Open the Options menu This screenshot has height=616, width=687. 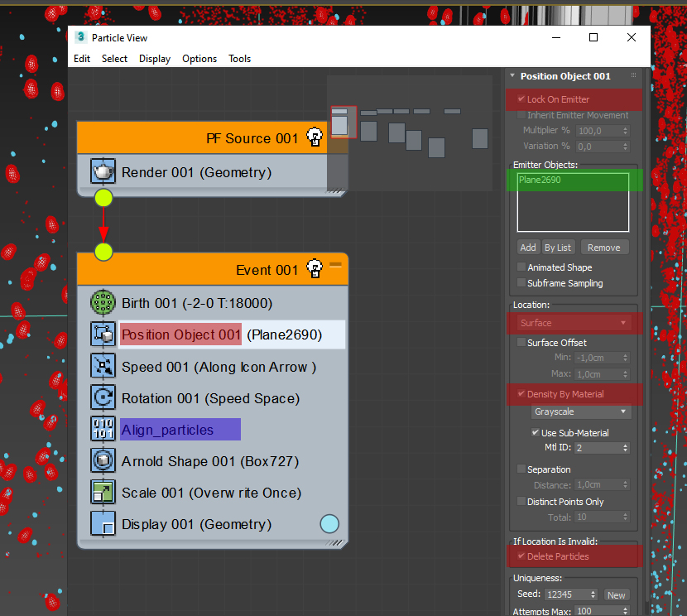click(199, 59)
